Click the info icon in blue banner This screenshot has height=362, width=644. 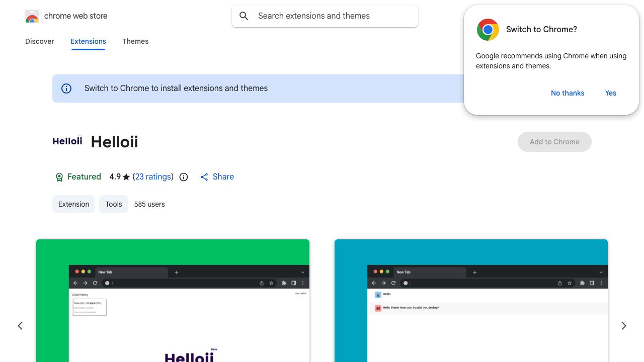tap(66, 88)
